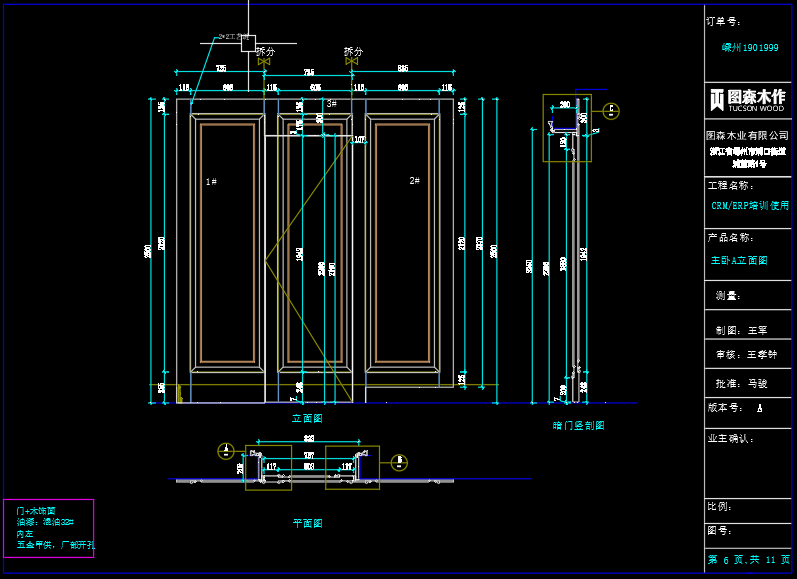Click the 图森木作 TUCSON WOOD logo
Screen dimensions: 797x579
pyautogui.click(x=748, y=100)
